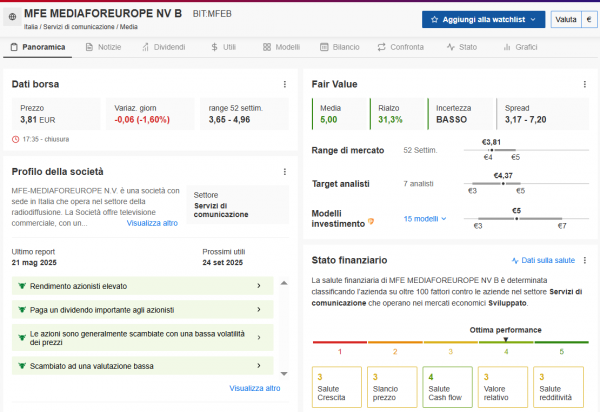
Task: Open the Stato finanziario three-dot menu
Action: (x=585, y=260)
